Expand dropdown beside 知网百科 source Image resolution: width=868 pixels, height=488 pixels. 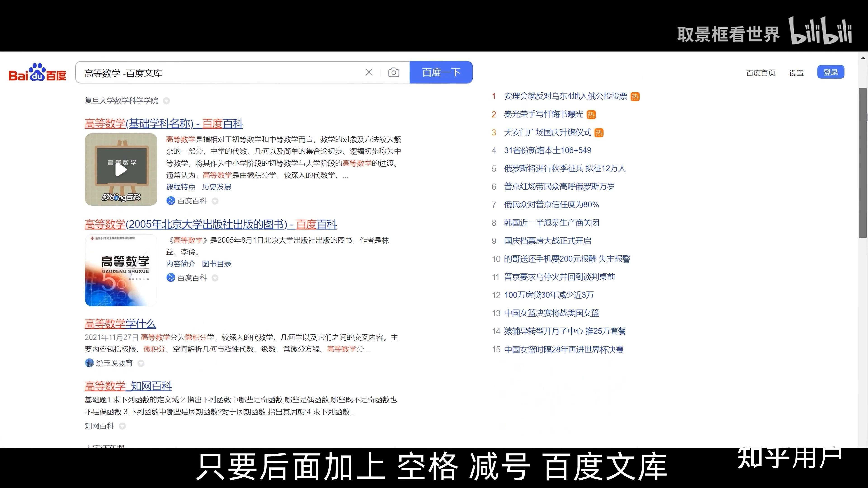tap(122, 426)
